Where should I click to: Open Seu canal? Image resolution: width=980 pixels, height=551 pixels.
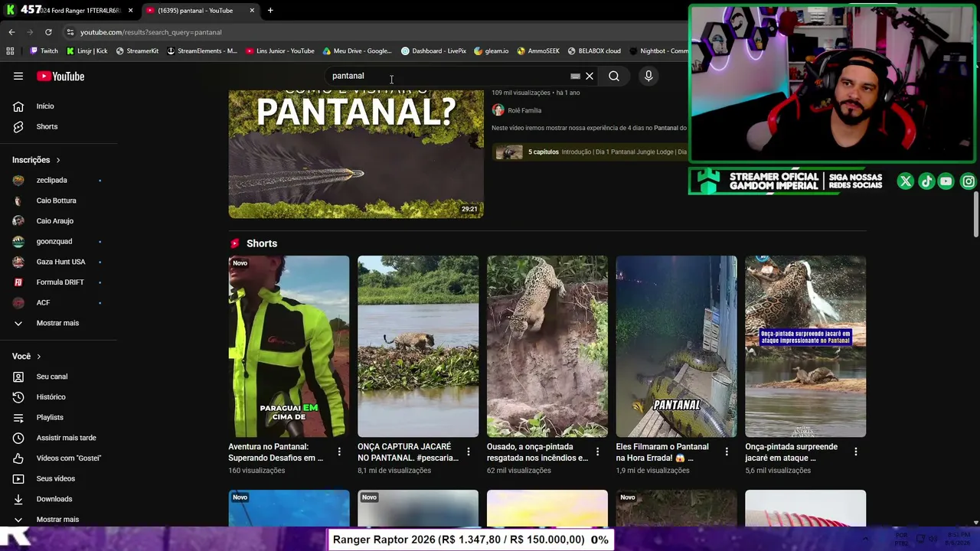(59, 377)
